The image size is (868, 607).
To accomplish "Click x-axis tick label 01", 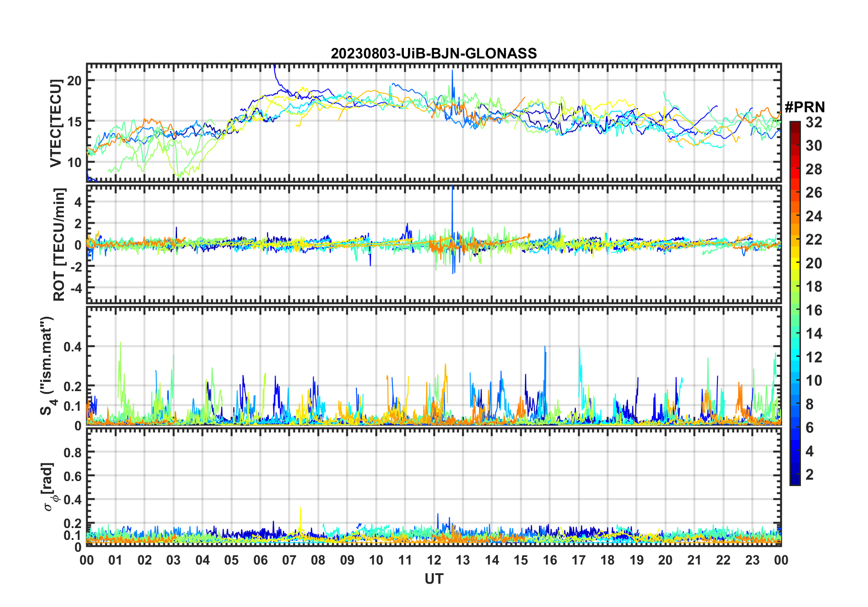I will (115, 560).
